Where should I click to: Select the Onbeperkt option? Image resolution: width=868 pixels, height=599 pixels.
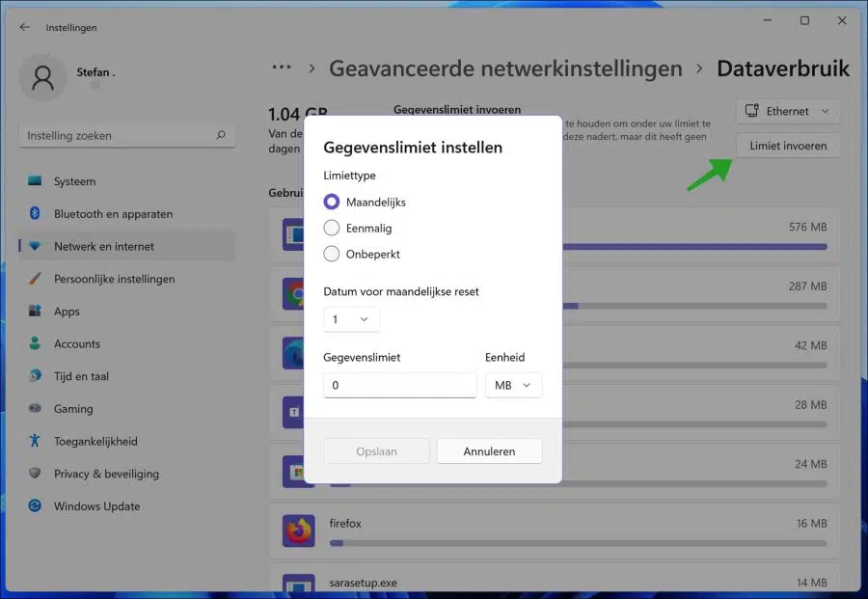332,254
